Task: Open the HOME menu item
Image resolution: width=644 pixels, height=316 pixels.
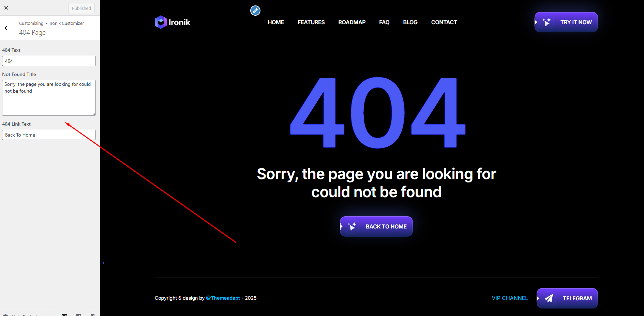Action: click(276, 22)
